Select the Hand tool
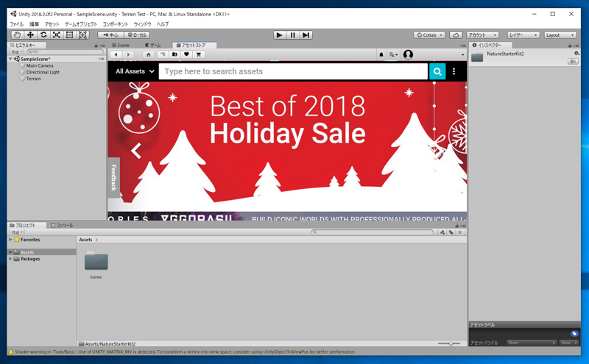This screenshot has height=364, width=589. (17, 35)
